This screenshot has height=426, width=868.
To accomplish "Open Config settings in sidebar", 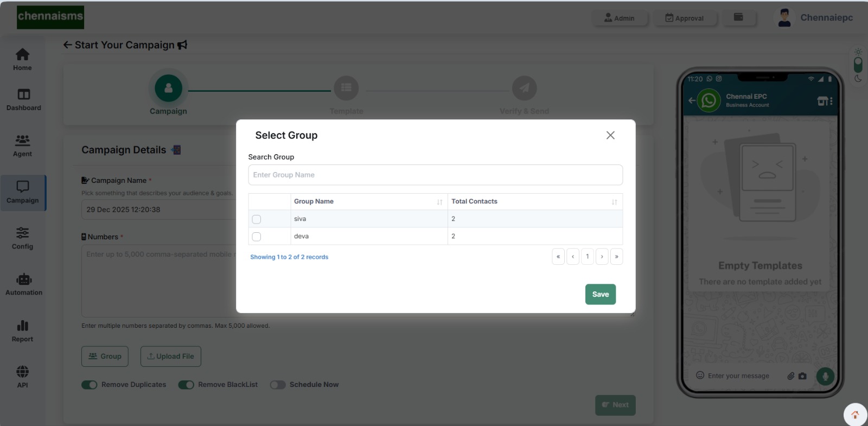I will point(22,238).
